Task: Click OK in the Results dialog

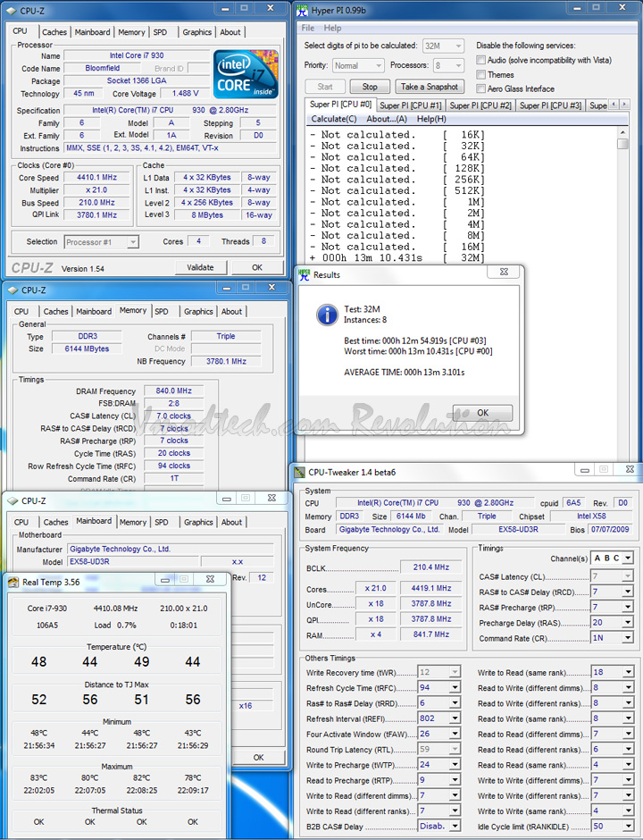Action: click(483, 413)
